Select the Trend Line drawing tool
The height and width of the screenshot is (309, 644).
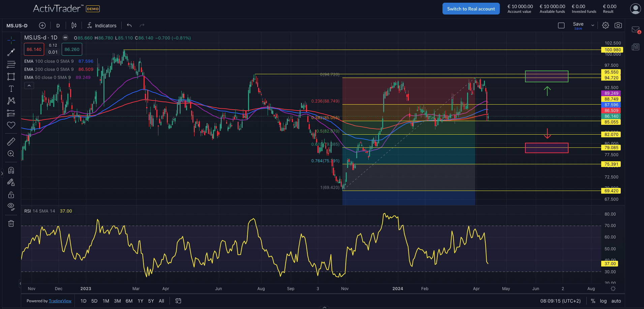click(11, 52)
